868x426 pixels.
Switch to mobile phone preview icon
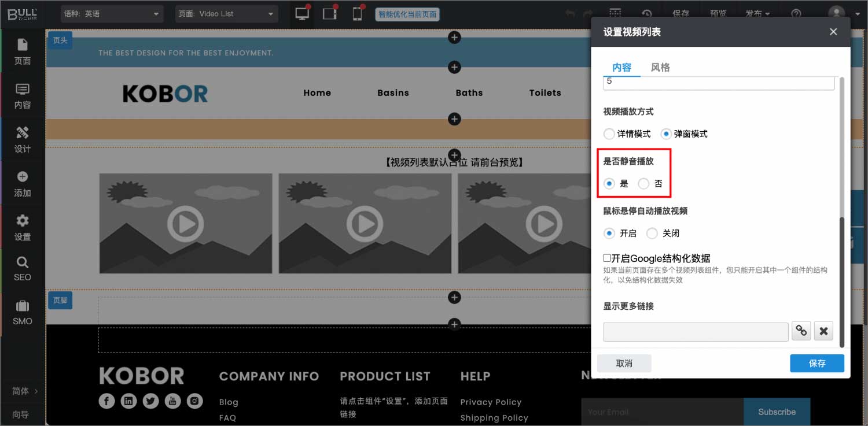coord(357,14)
